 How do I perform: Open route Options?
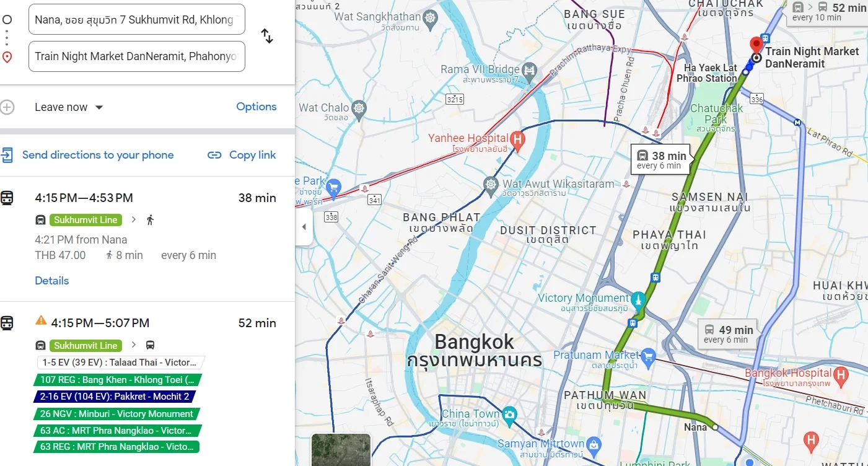click(256, 107)
